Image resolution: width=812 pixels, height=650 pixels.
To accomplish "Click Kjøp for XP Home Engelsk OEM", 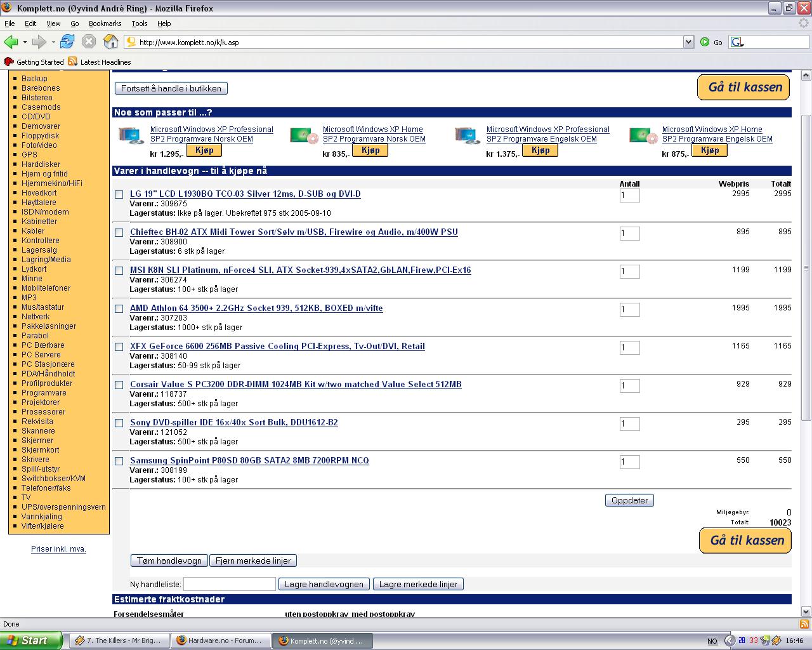I will click(x=709, y=150).
